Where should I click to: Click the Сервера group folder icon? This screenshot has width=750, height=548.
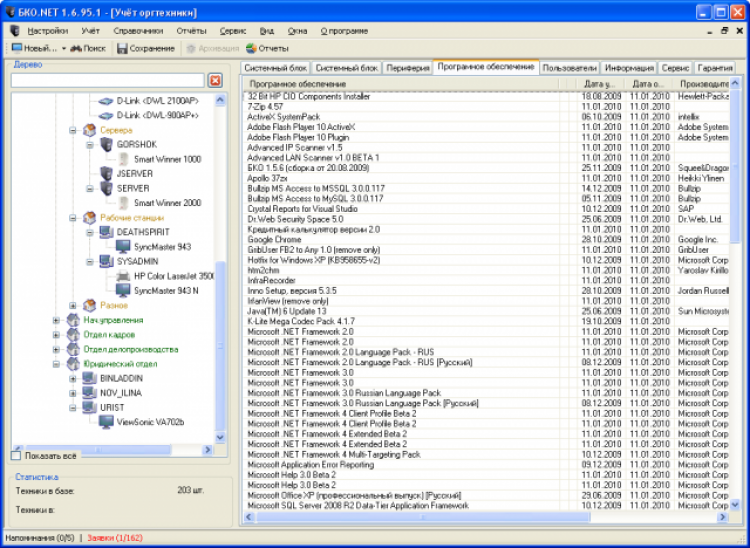(x=89, y=130)
